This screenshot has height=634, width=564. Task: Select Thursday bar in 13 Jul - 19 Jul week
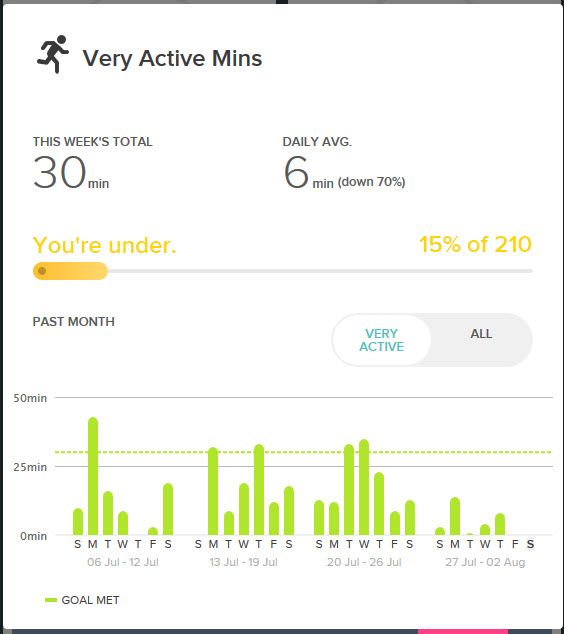259,490
